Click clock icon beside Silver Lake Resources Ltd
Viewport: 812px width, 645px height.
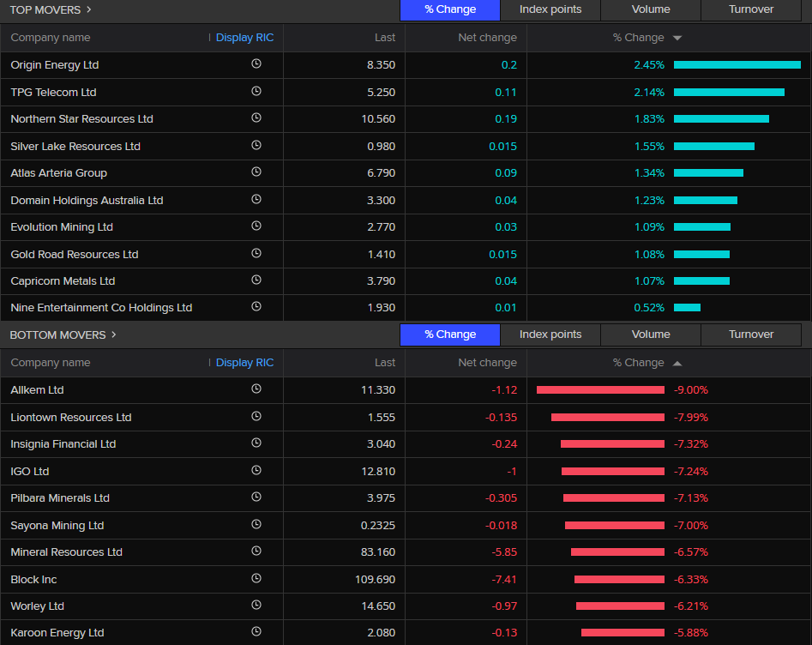click(256, 145)
